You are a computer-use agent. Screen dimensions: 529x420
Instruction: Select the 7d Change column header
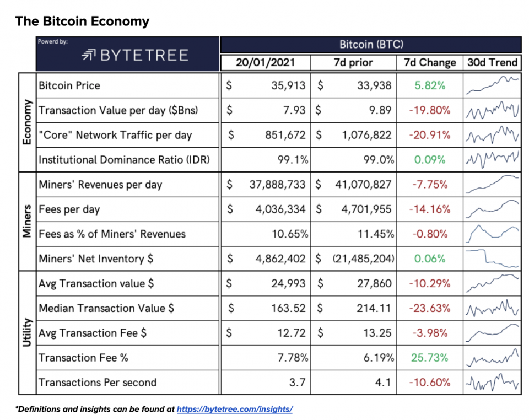[x=430, y=62]
